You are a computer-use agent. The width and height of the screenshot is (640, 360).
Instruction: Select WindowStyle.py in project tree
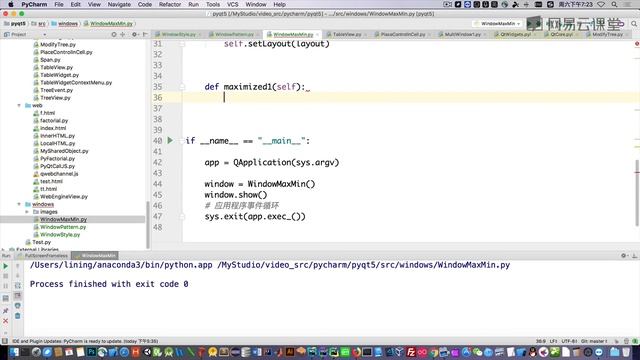(x=60, y=235)
